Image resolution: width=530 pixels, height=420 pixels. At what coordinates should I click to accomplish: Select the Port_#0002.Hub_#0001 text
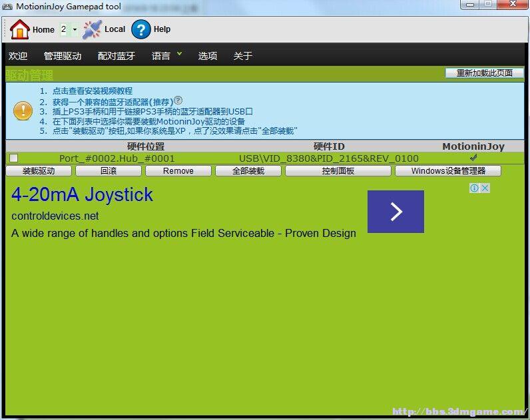point(117,158)
